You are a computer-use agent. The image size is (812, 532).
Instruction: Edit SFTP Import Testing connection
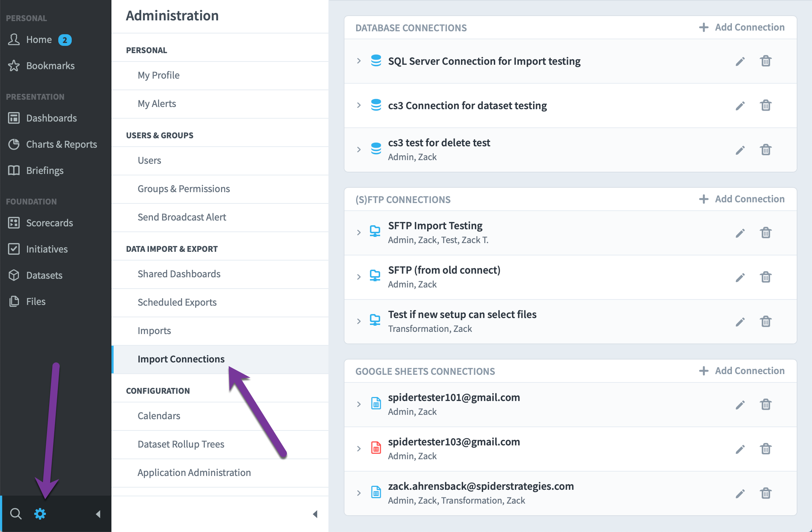[x=740, y=233]
